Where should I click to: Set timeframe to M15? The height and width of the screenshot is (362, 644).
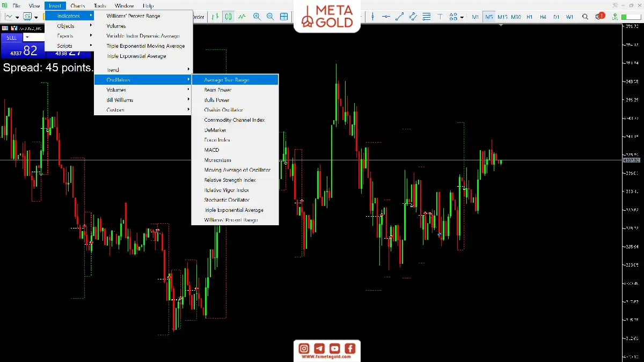[502, 17]
